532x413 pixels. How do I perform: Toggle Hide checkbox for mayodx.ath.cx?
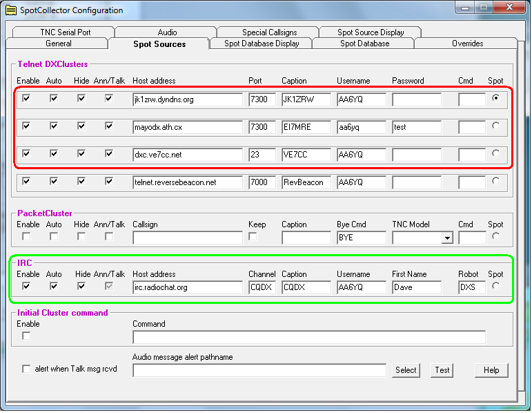click(x=81, y=126)
